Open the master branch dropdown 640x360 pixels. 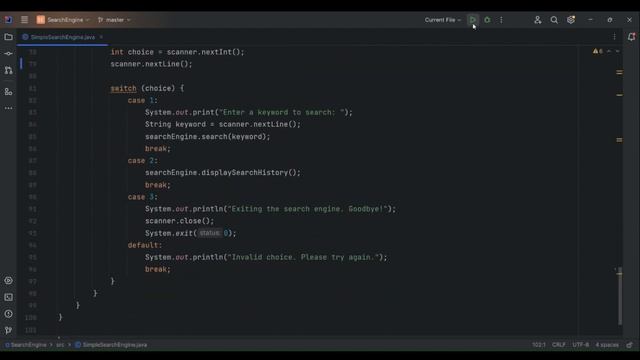[x=114, y=20]
